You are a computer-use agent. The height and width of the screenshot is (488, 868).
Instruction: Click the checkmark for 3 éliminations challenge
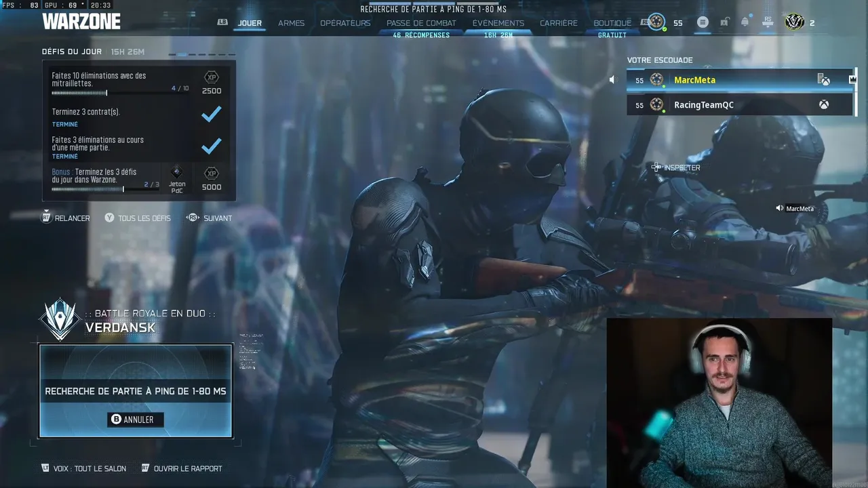coord(212,146)
